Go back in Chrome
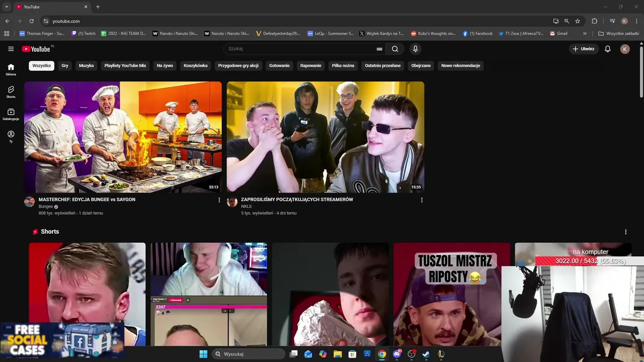Viewport: 644px width, 362px height. coord(7,21)
